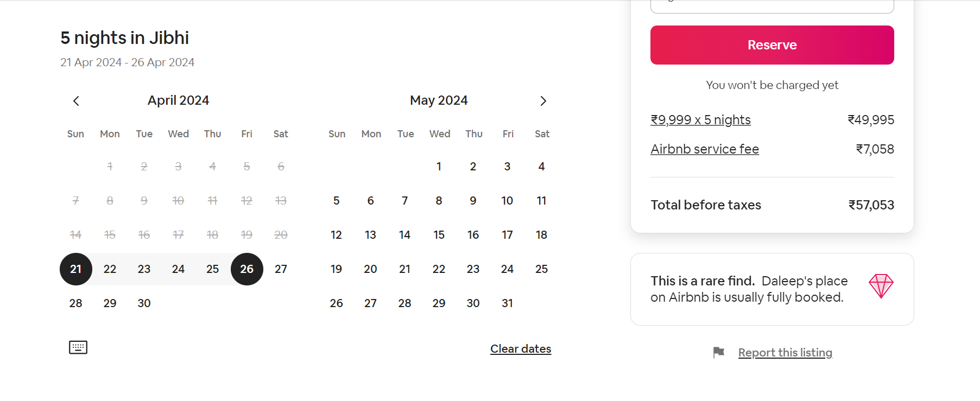This screenshot has width=980, height=401.
Task: Select May 31 from the May calendar
Action: 507,303
